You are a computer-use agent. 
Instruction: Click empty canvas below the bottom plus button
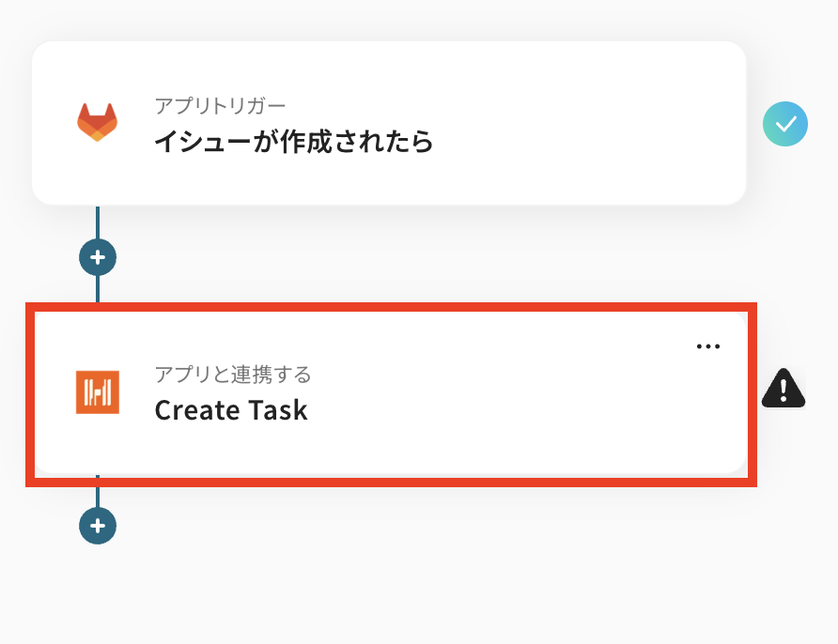(x=98, y=591)
